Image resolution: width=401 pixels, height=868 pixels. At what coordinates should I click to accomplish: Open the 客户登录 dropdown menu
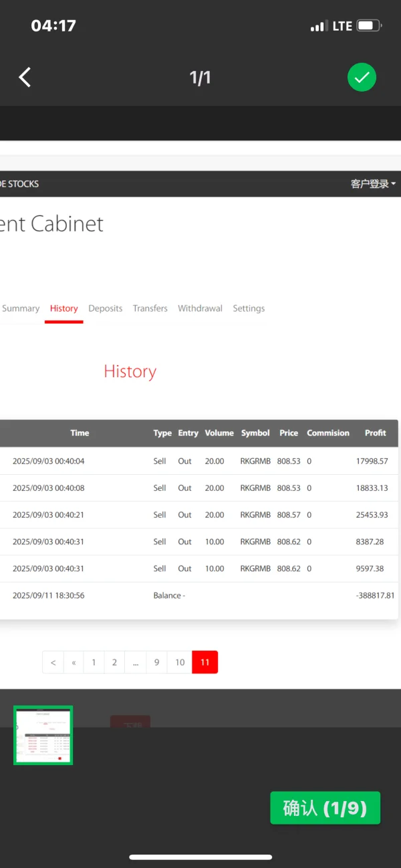[373, 184]
